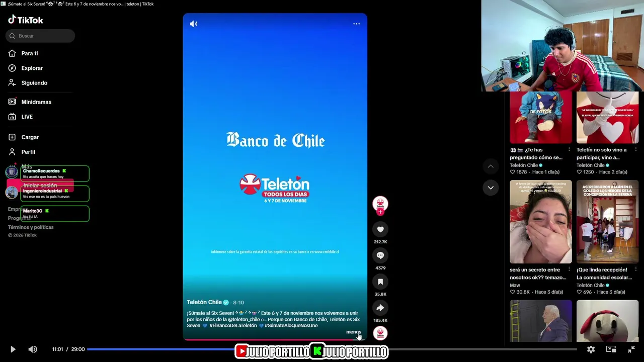Image resolution: width=644 pixels, height=362 pixels.
Task: Open the Para ti feed
Action: 29,53
